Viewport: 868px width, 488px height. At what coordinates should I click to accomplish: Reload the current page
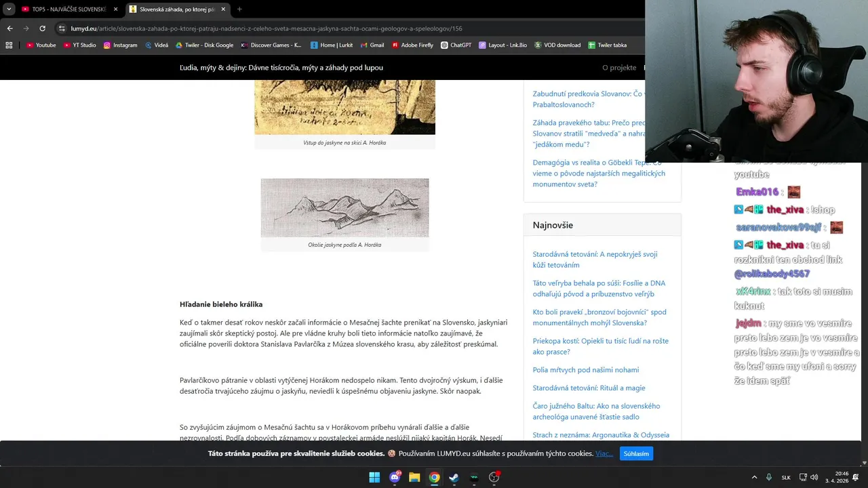point(42,28)
